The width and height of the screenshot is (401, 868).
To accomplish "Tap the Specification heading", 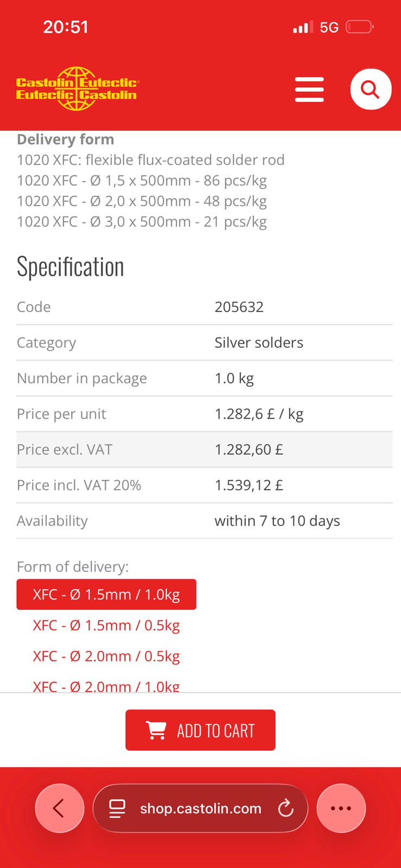I will [71, 267].
